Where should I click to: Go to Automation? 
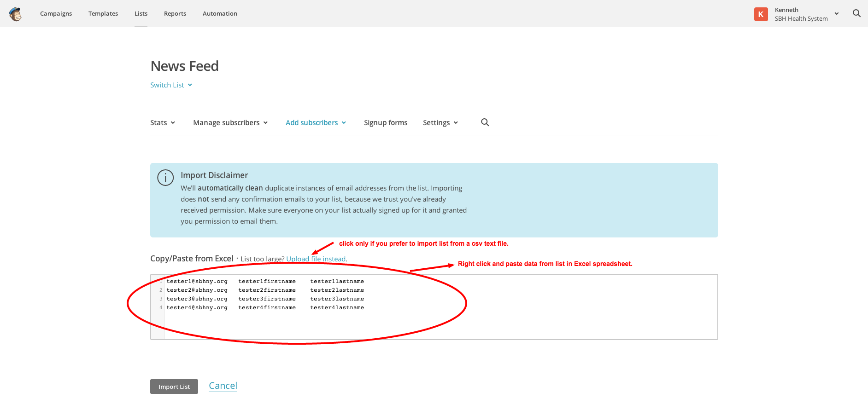tap(220, 14)
